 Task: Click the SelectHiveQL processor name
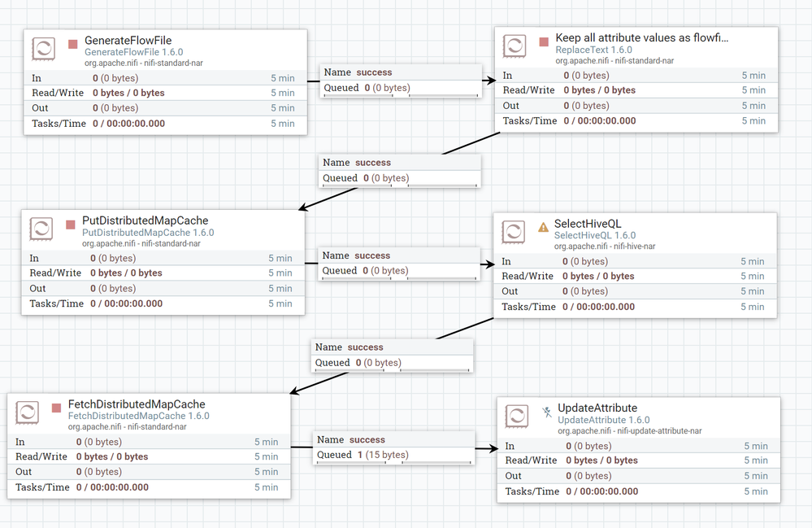(x=588, y=223)
